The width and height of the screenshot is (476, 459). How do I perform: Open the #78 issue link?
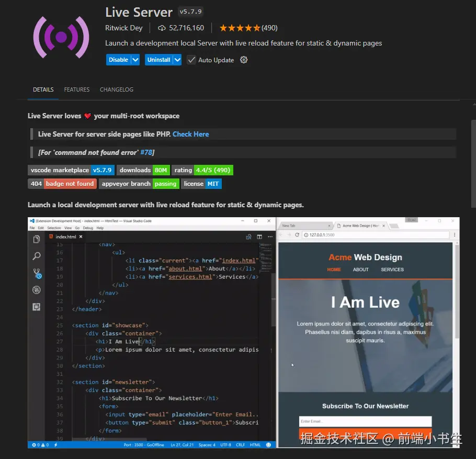[146, 152]
